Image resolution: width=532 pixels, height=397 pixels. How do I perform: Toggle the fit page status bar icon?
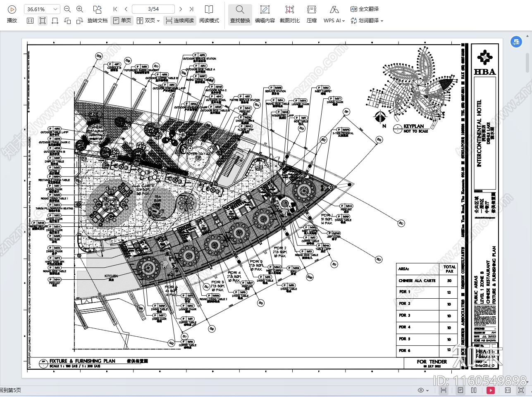click(x=521, y=390)
